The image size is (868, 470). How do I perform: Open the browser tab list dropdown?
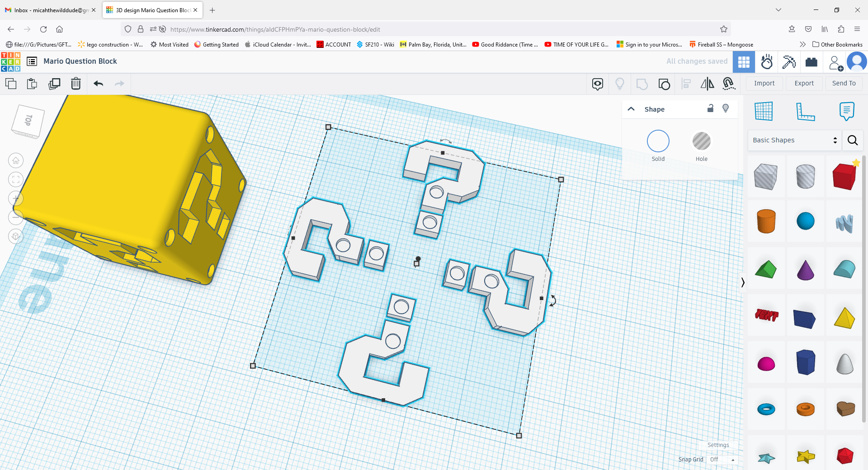[778, 10]
